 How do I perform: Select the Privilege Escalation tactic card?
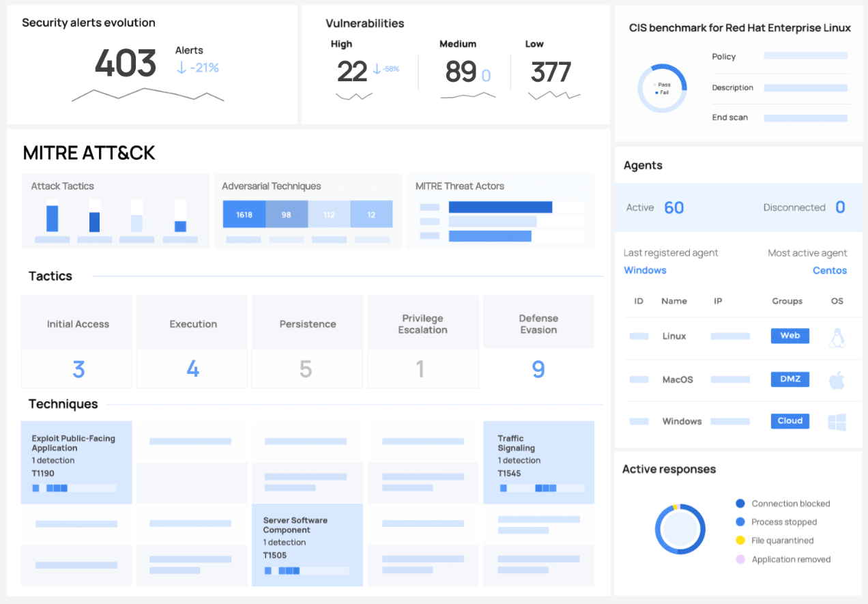click(x=422, y=341)
